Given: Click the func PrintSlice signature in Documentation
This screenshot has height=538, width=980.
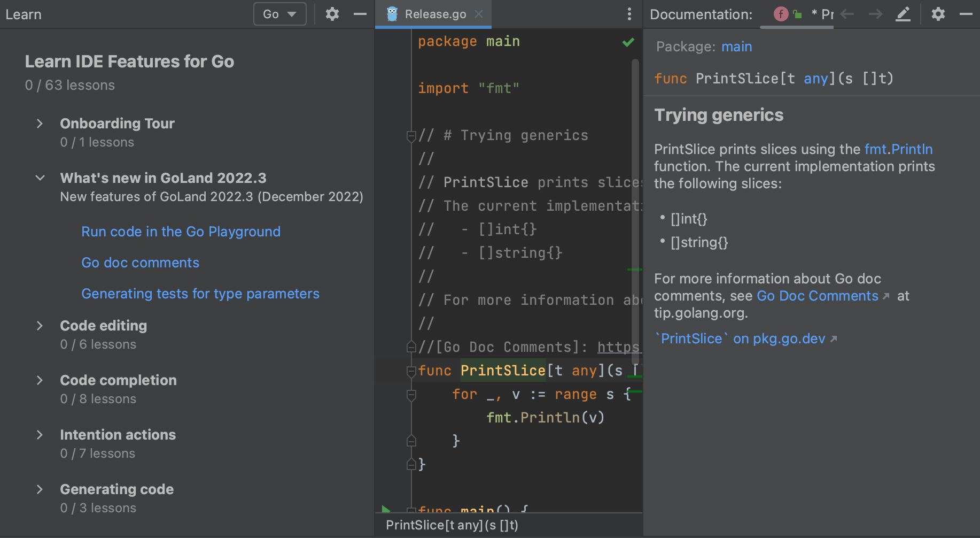Looking at the screenshot, I should point(774,79).
